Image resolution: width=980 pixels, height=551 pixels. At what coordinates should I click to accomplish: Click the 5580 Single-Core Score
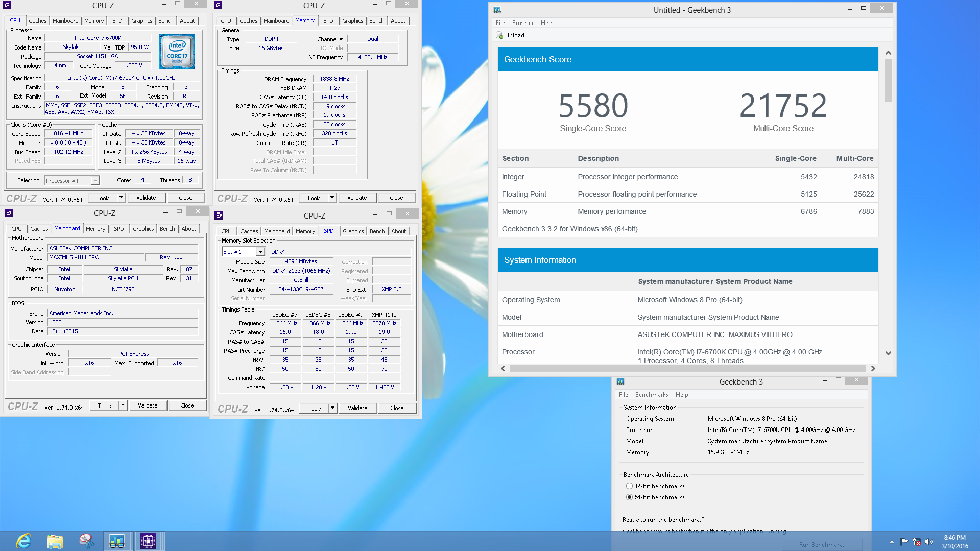coord(593,106)
